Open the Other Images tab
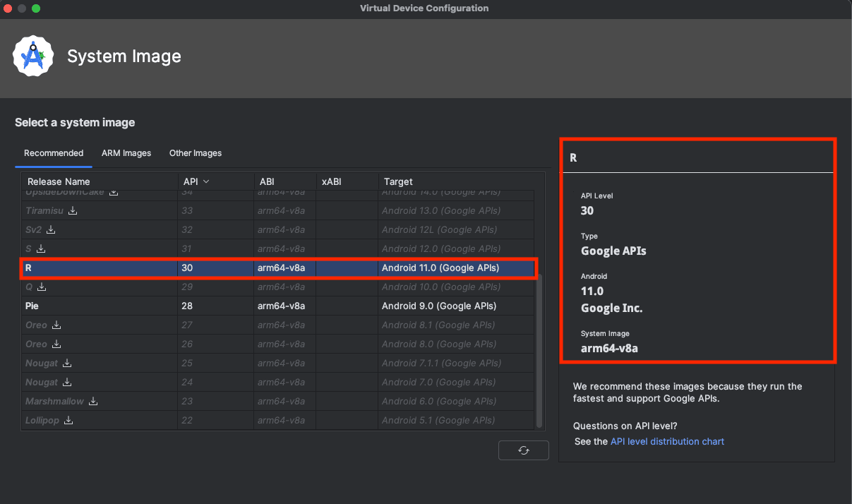This screenshot has width=852, height=504. (196, 153)
